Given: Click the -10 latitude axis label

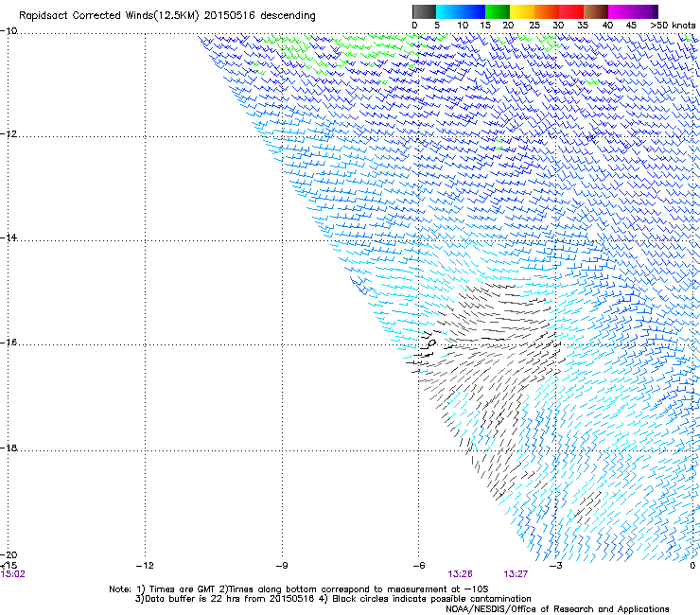Looking at the screenshot, I should coord(9,31).
